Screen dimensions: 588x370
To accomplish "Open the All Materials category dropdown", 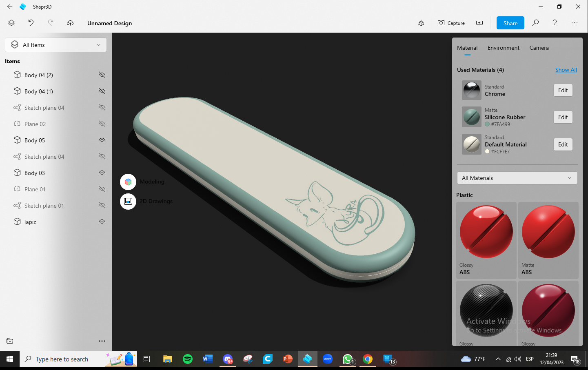I will click(x=517, y=178).
